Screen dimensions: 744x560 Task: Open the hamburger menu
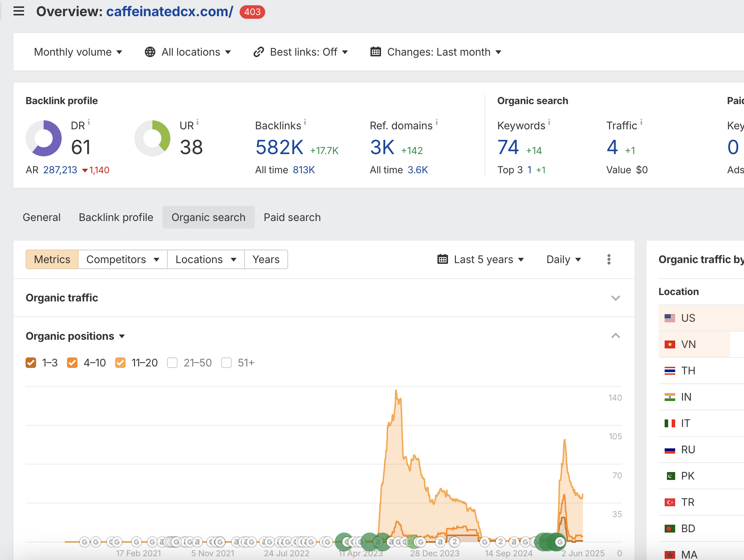(19, 11)
